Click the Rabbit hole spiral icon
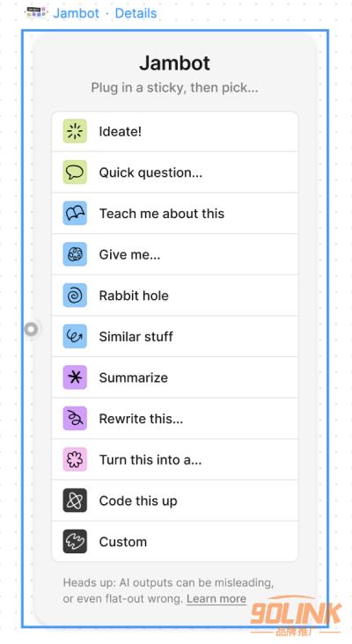The image size is (352, 644). click(x=75, y=296)
